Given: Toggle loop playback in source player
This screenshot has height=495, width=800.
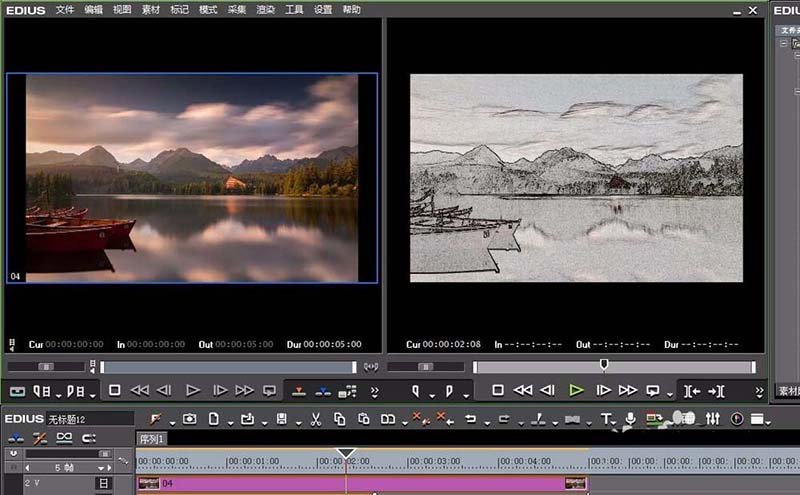Looking at the screenshot, I should [x=269, y=391].
